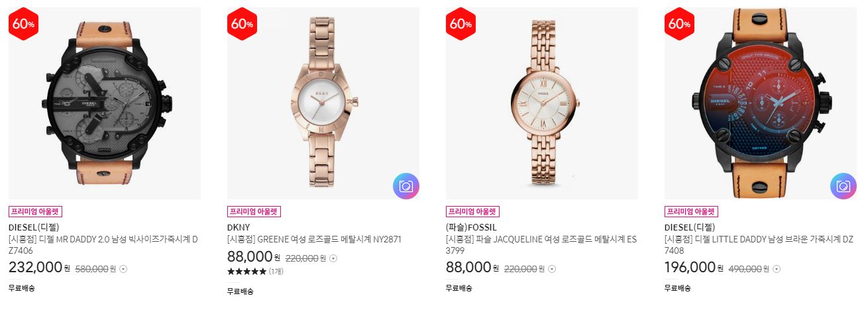Open DKNY Greene rose gold watch image
This screenshot has height=310, width=868.
323,103
